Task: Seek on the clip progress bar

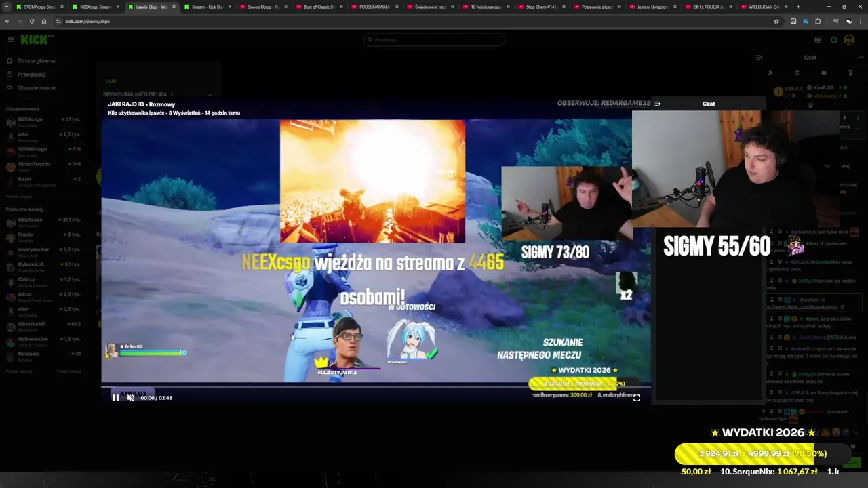Action: pos(376,388)
